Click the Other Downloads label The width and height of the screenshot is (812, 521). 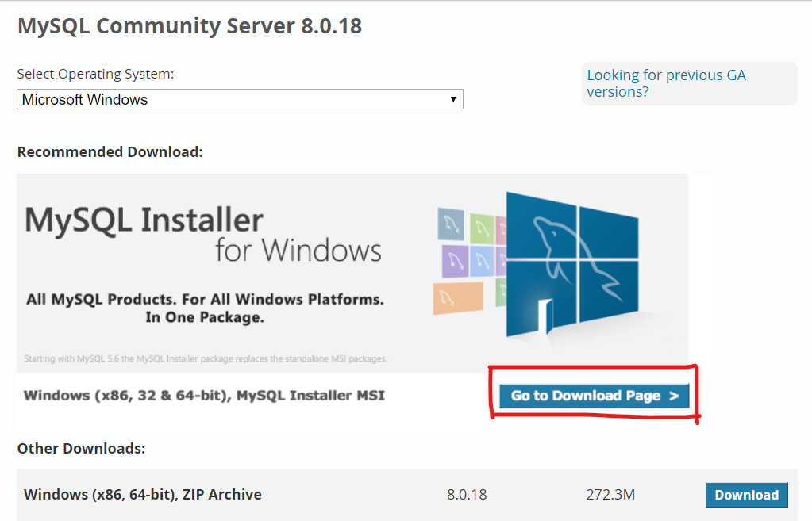81,449
